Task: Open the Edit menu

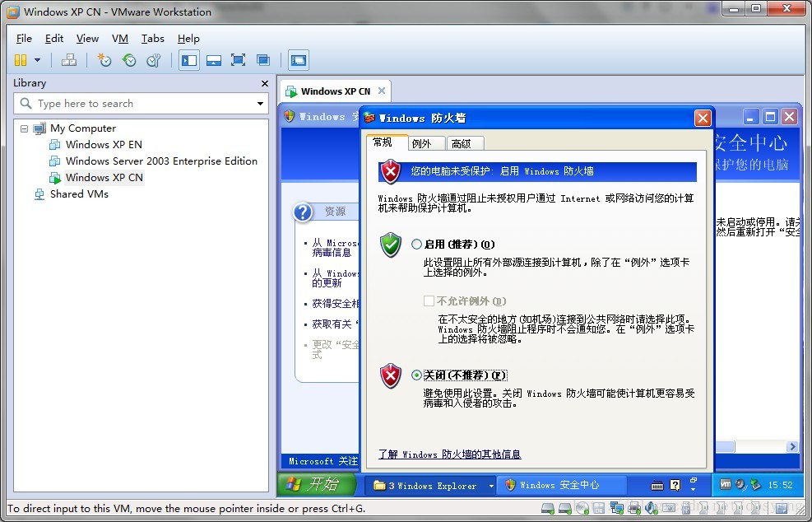Action: coord(53,39)
